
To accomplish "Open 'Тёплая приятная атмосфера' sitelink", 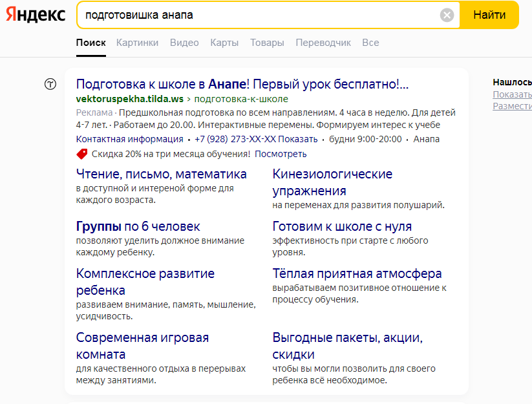I will pos(357,273).
